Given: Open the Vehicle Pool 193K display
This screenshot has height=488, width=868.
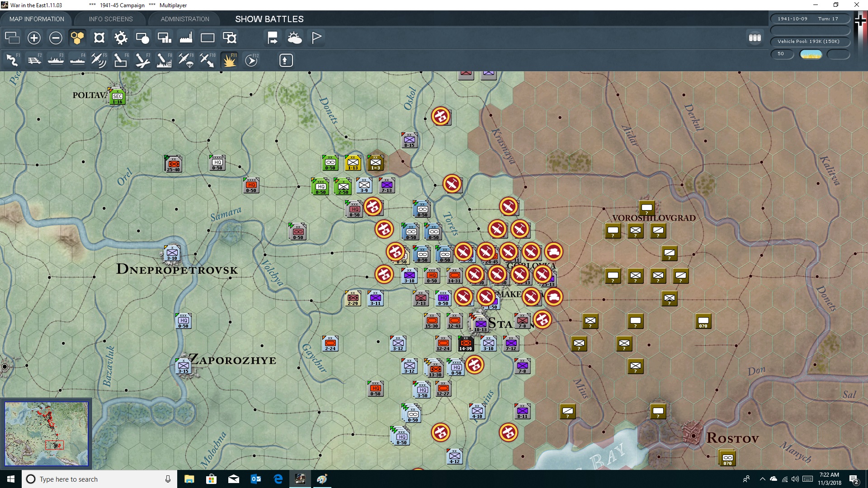Looking at the screenshot, I should tap(810, 41).
